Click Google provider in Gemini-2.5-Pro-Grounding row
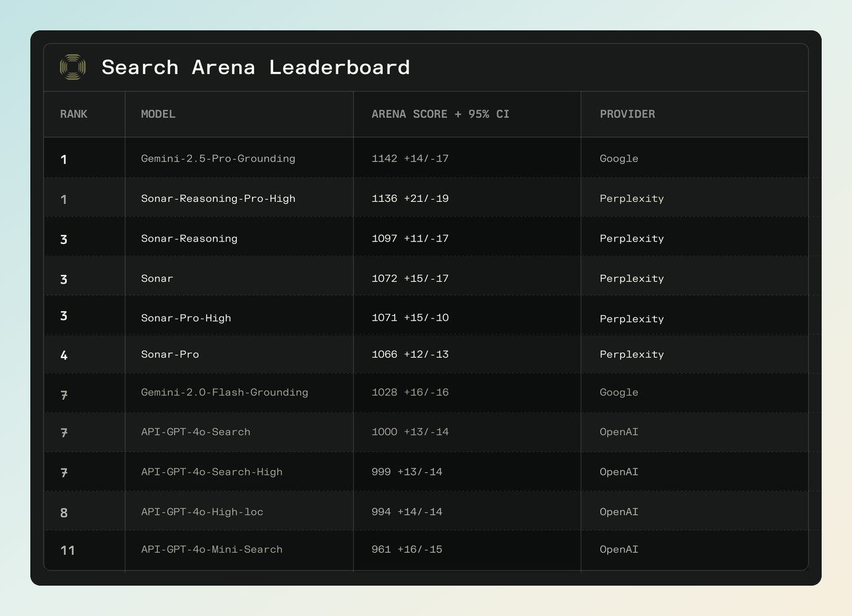852x616 pixels. click(619, 158)
